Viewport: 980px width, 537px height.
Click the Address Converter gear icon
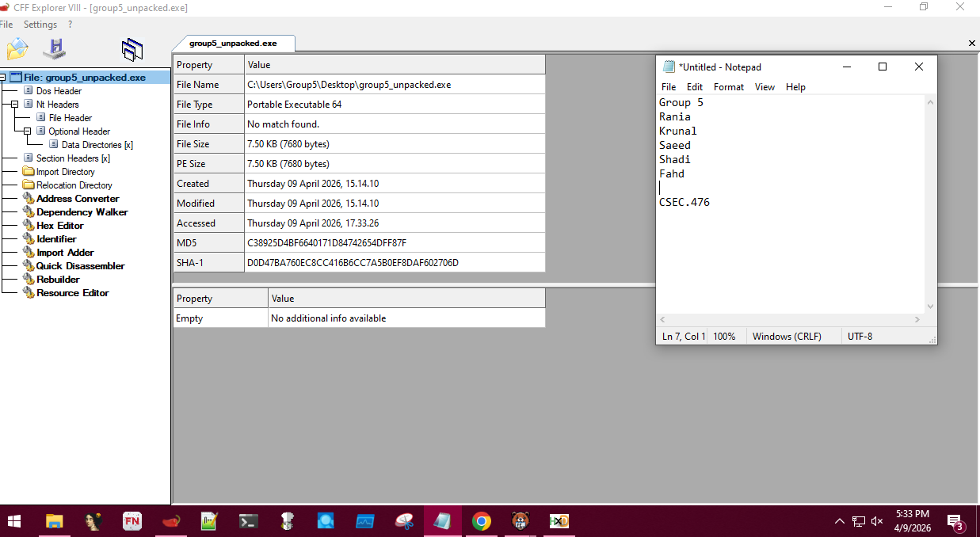(29, 199)
